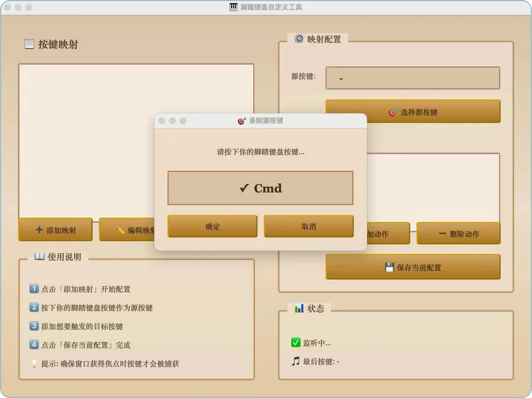Screen dimensions: 532x398
Task: Cancel recording via 取消 button
Action: click(x=309, y=226)
